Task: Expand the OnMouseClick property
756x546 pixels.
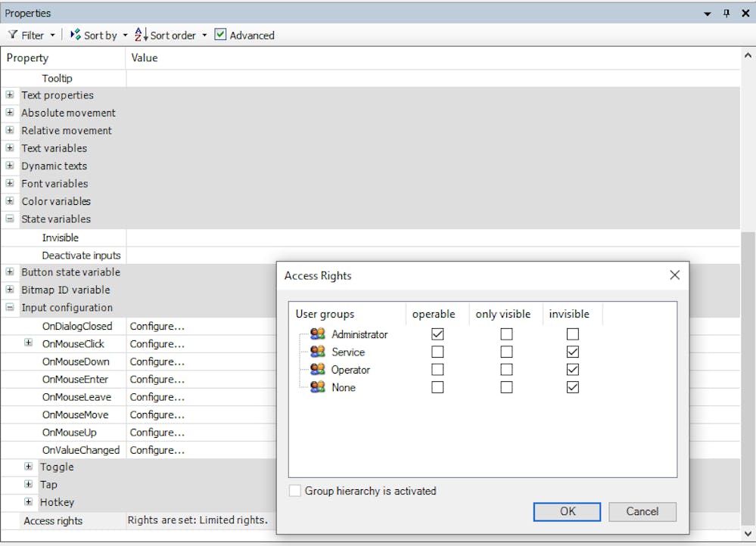Action: point(29,343)
